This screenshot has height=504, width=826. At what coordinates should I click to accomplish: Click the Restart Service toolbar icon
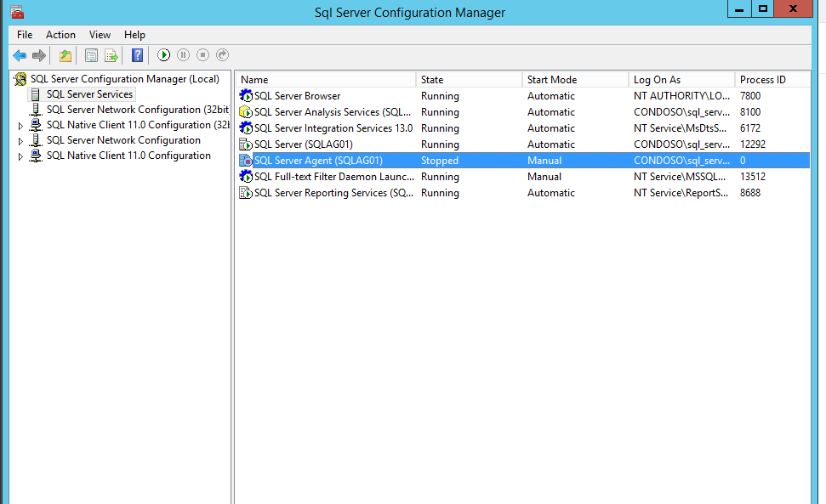click(222, 54)
